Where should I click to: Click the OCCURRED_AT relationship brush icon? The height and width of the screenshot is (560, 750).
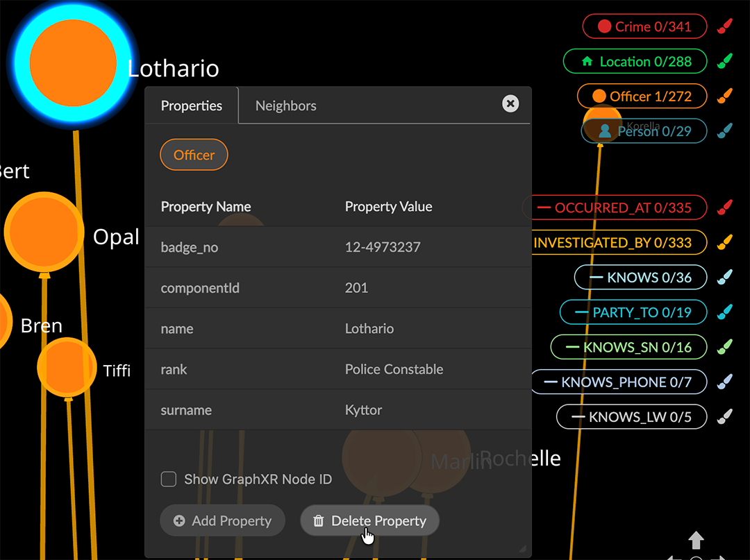724,207
